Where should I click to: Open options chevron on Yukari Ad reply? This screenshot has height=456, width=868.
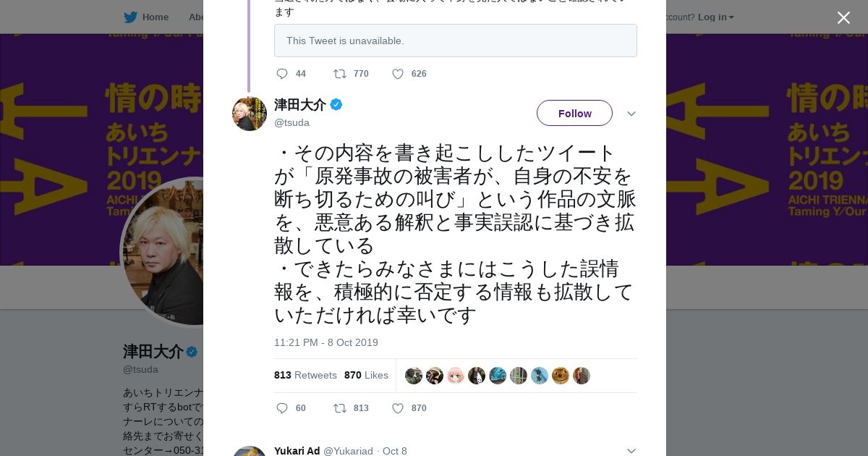(x=631, y=451)
